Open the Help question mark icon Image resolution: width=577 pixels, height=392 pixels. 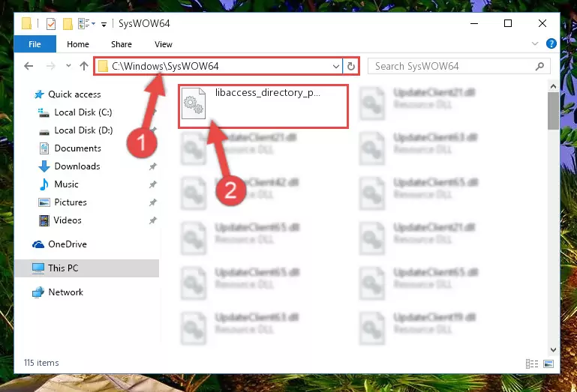[551, 43]
